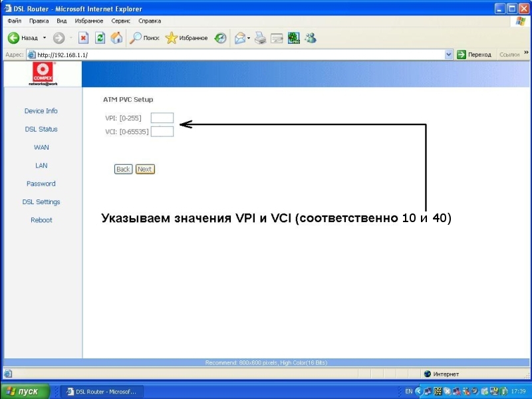Viewport: 532px width, 399px height.
Task: Open the Windows Start (пуск) button
Action: pos(25,392)
